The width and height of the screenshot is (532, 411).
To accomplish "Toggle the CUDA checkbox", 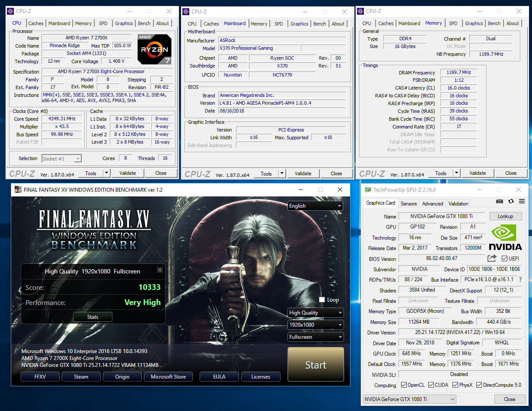I will (x=430, y=385).
